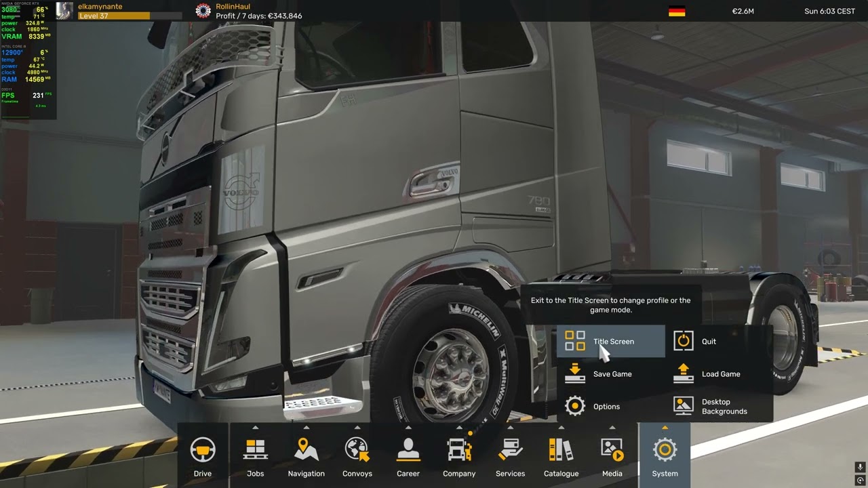Image resolution: width=868 pixels, height=488 pixels.
Task: Click the elkamynante player name
Action: point(100,6)
